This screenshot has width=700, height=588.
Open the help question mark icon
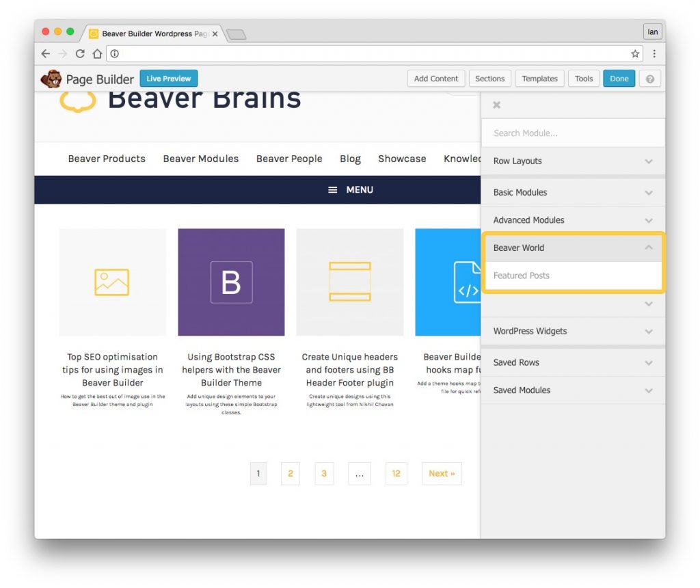click(649, 78)
